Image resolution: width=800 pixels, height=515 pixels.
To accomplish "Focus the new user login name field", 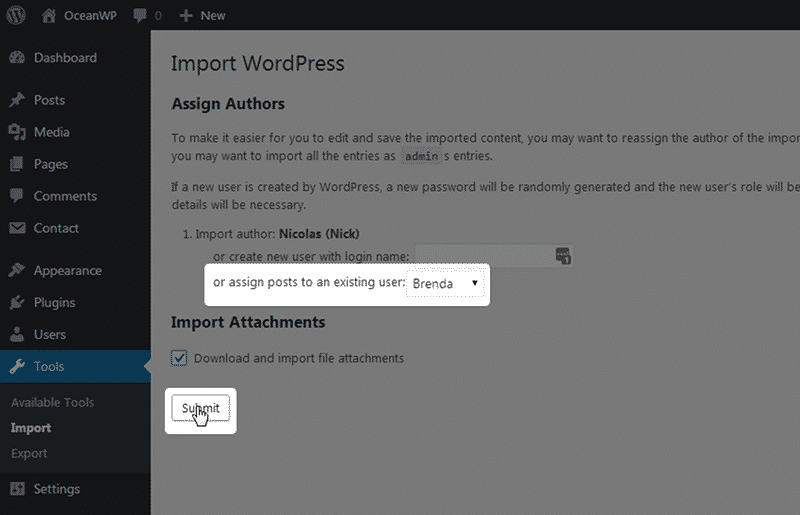I will coord(493,256).
